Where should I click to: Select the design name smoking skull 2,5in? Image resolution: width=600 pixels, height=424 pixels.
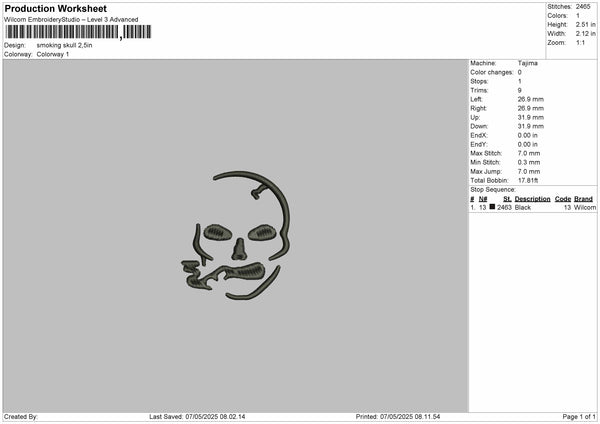64,45
